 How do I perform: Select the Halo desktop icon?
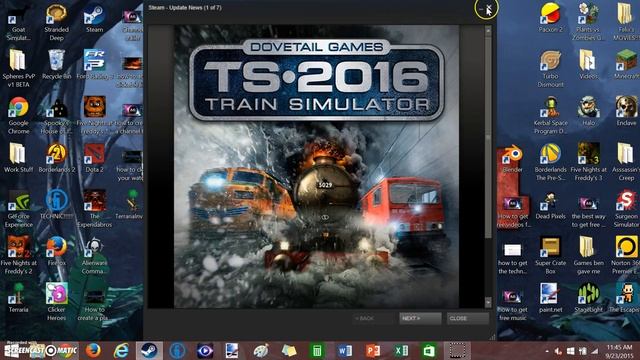tap(588, 112)
